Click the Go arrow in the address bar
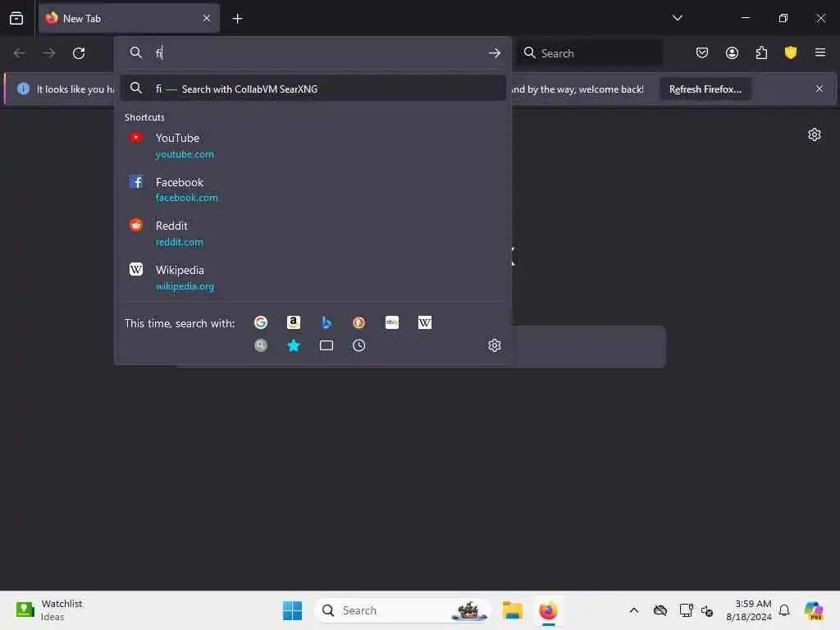The width and height of the screenshot is (840, 630). click(x=494, y=52)
